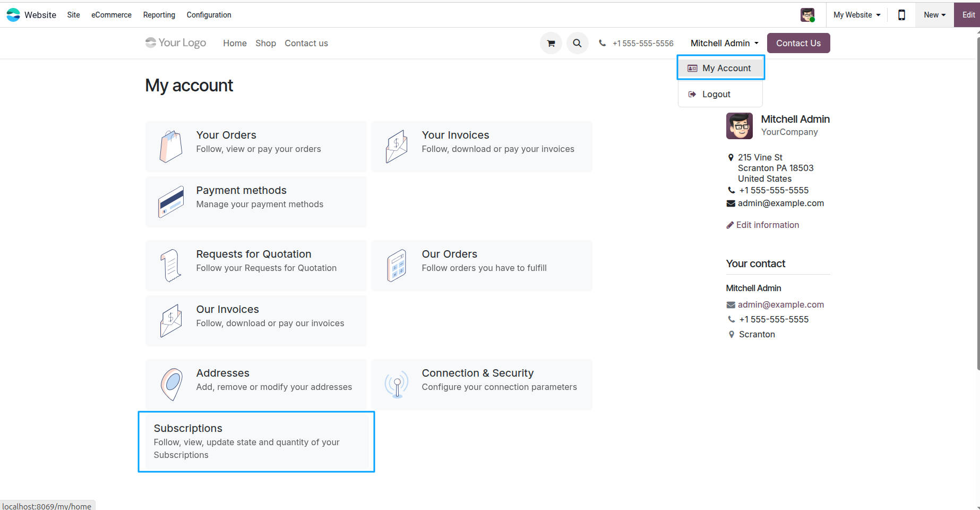Screen dimensions: 980x510
Task: Click the receipt icon for Requests for Quotation
Action: [171, 265]
